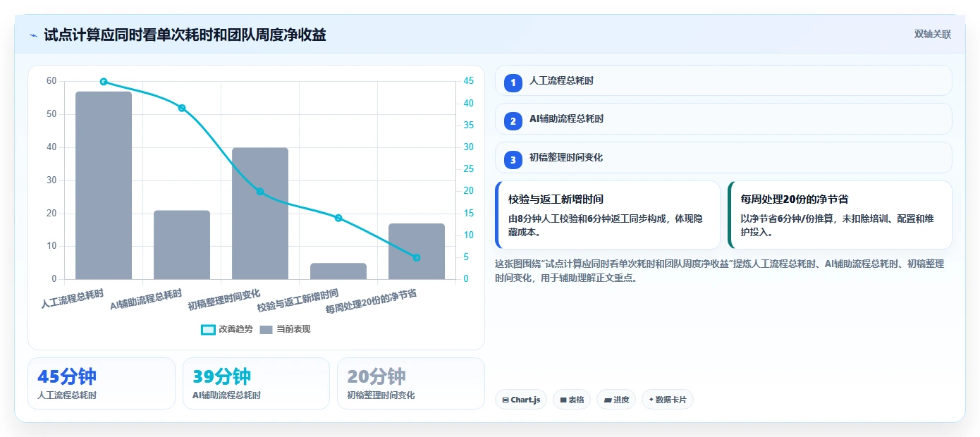Select the 初稿整理时间变化 list row
Image resolution: width=980 pixels, height=437 pixels.
tap(723, 158)
